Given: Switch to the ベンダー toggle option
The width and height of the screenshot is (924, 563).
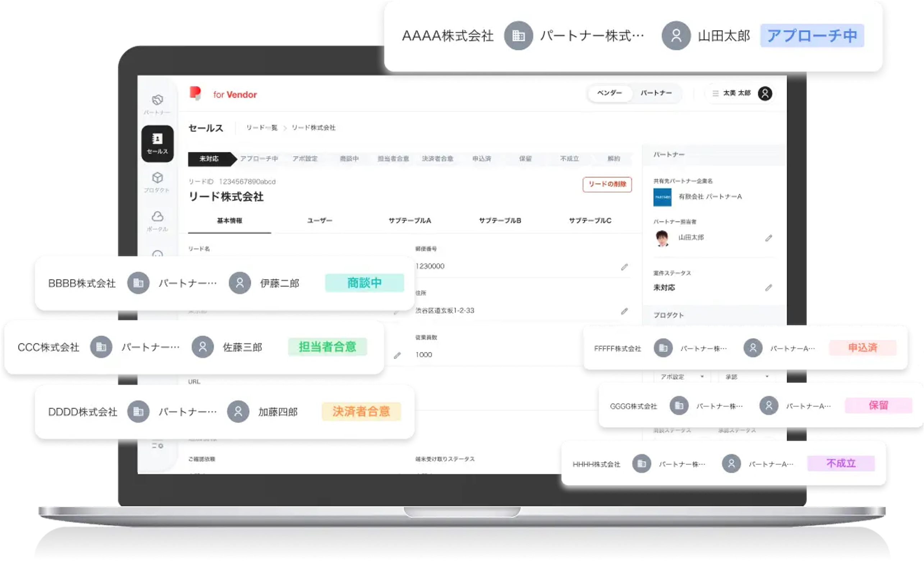Looking at the screenshot, I should click(610, 93).
